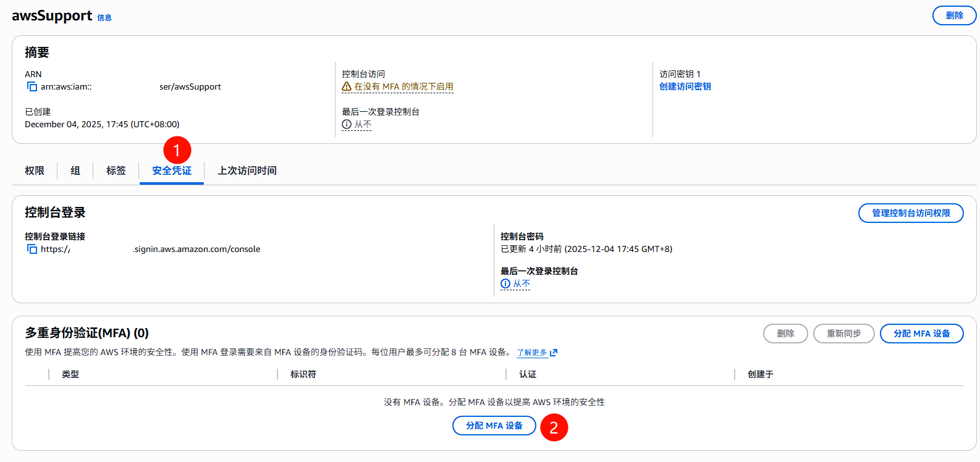Click the 没有 MFA 设备 empty message
Screen dimensions: 980x462
[x=494, y=402]
